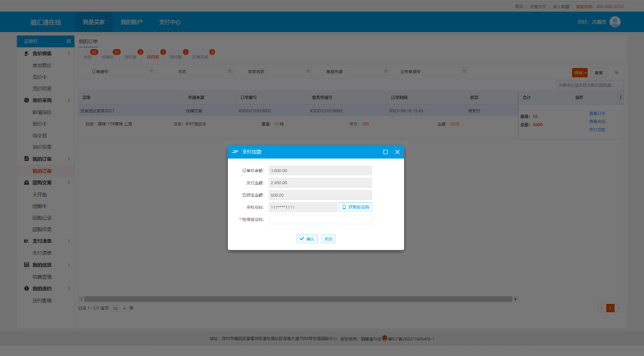This screenshot has width=644, height=356.
Task: Click the 查询 search button
Action: [x=578, y=73]
